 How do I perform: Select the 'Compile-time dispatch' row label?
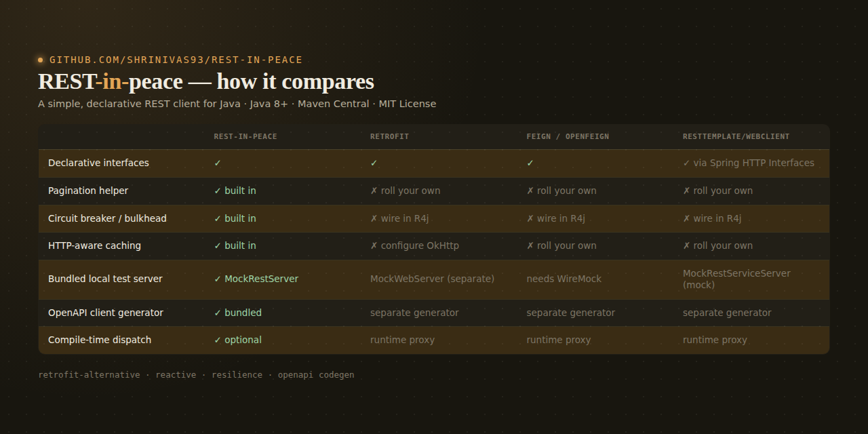point(100,340)
